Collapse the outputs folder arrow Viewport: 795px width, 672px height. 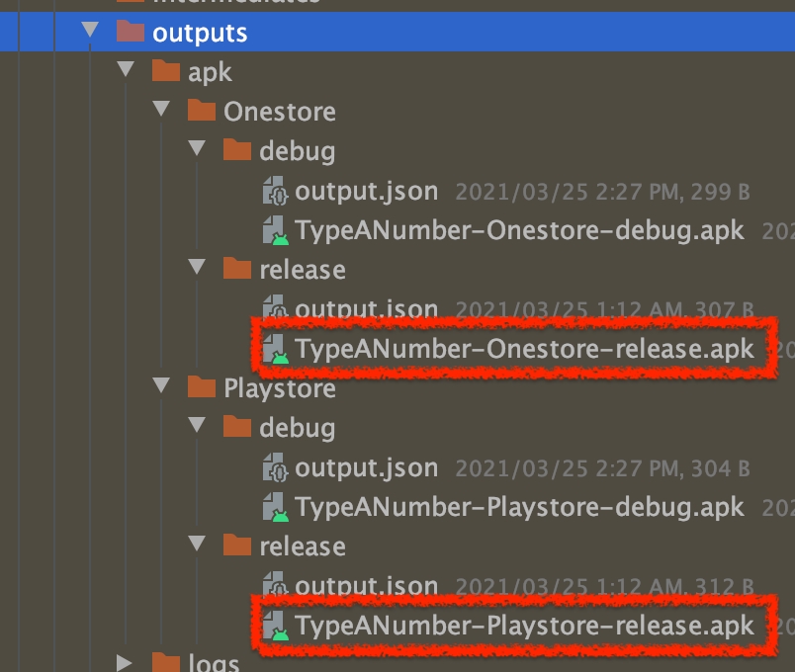[90, 32]
